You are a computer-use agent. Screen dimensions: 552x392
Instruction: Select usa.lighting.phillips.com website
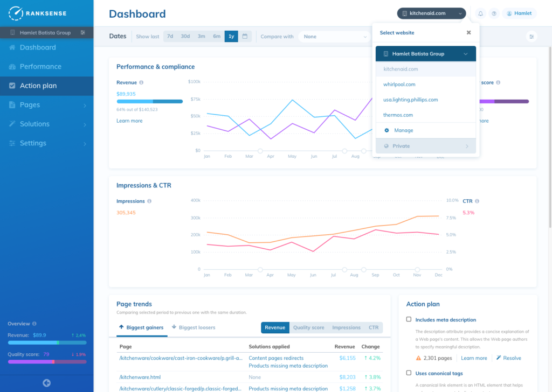click(426, 100)
